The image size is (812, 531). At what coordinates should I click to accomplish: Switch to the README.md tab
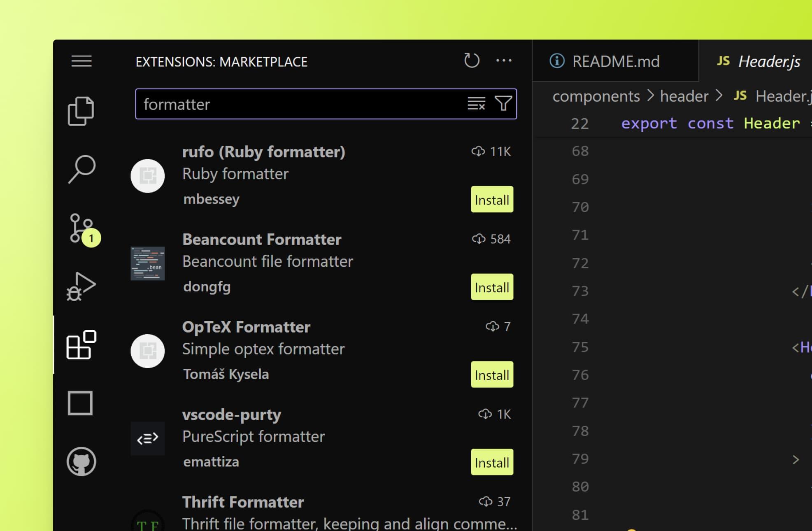pyautogui.click(x=616, y=61)
